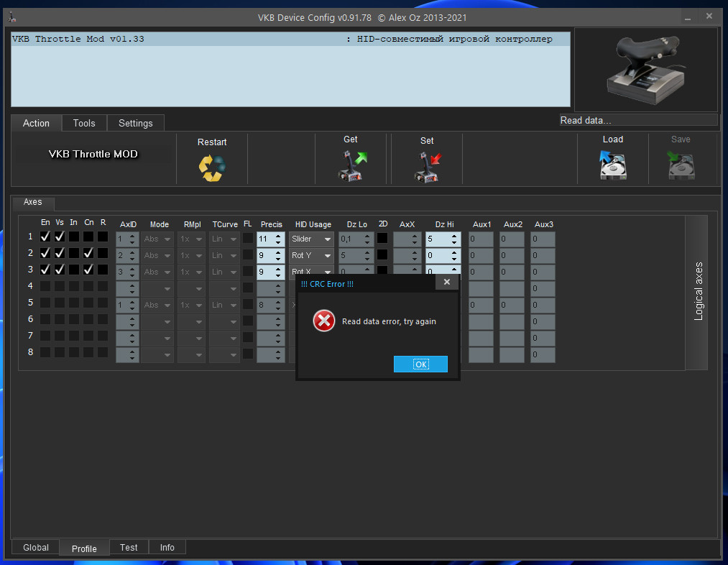Click the Load hard-drive icon

click(x=613, y=165)
